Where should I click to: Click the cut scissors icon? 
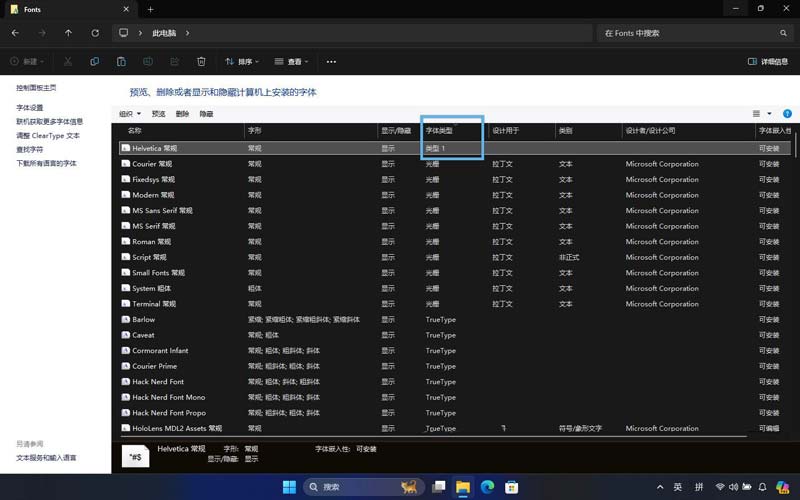[x=68, y=62]
